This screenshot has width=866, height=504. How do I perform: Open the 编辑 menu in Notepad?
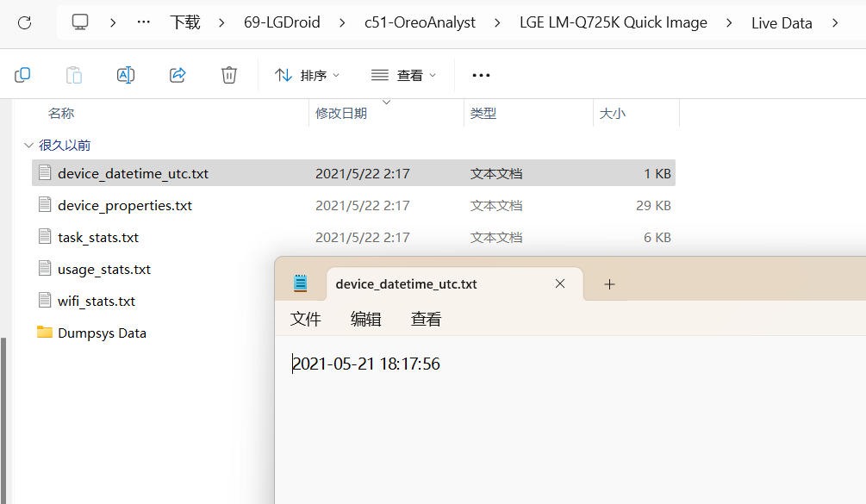click(x=365, y=319)
